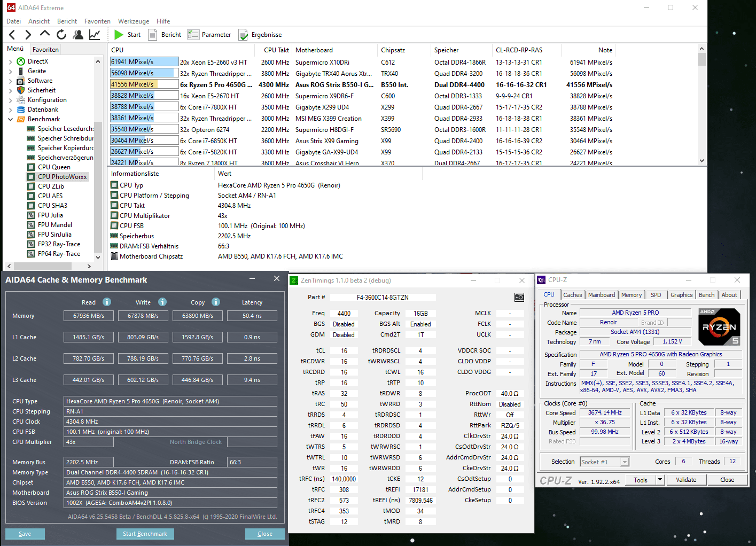This screenshot has width=756, height=546.
Task: Click the Back arrow in AIDA64 toolbar
Action: point(12,35)
